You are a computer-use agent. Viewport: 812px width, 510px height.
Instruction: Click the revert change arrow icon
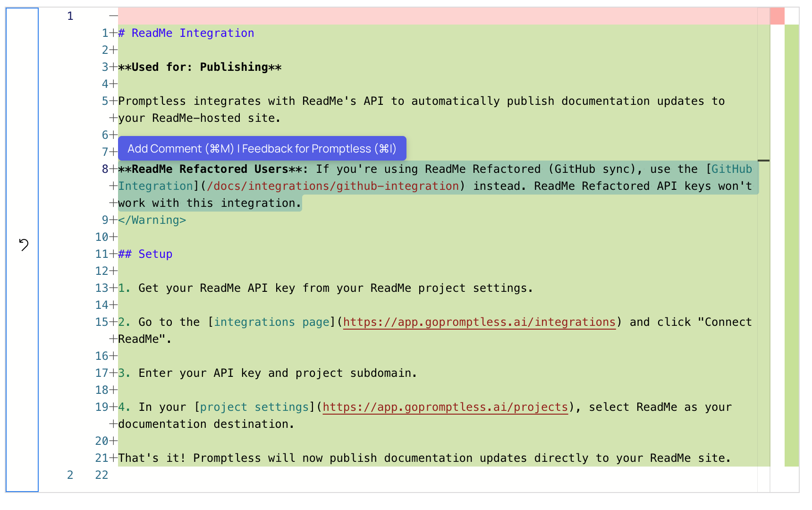coord(24,244)
